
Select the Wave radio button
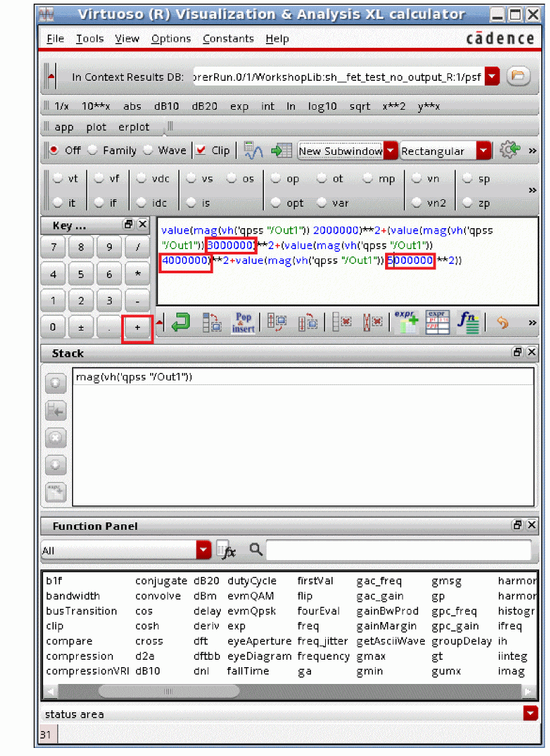coord(148,150)
